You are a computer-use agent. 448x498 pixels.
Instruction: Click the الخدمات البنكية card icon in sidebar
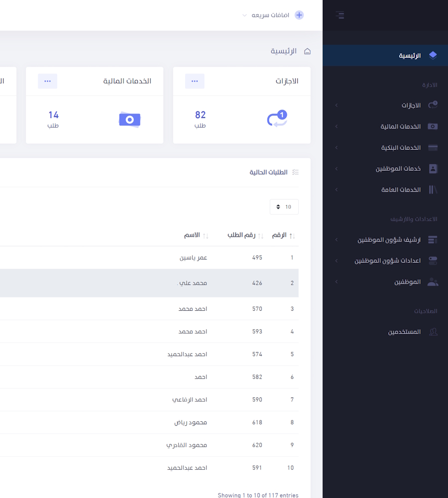pos(433,147)
